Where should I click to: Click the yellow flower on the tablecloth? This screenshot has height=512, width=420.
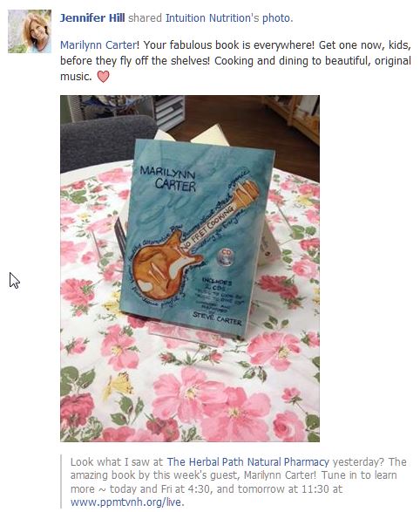click(x=118, y=386)
